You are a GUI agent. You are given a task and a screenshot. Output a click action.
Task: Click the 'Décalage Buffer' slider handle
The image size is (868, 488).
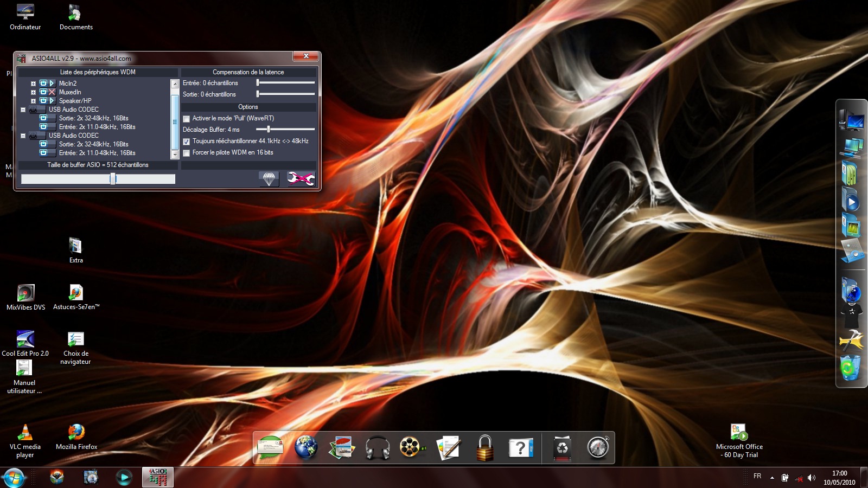269,130
